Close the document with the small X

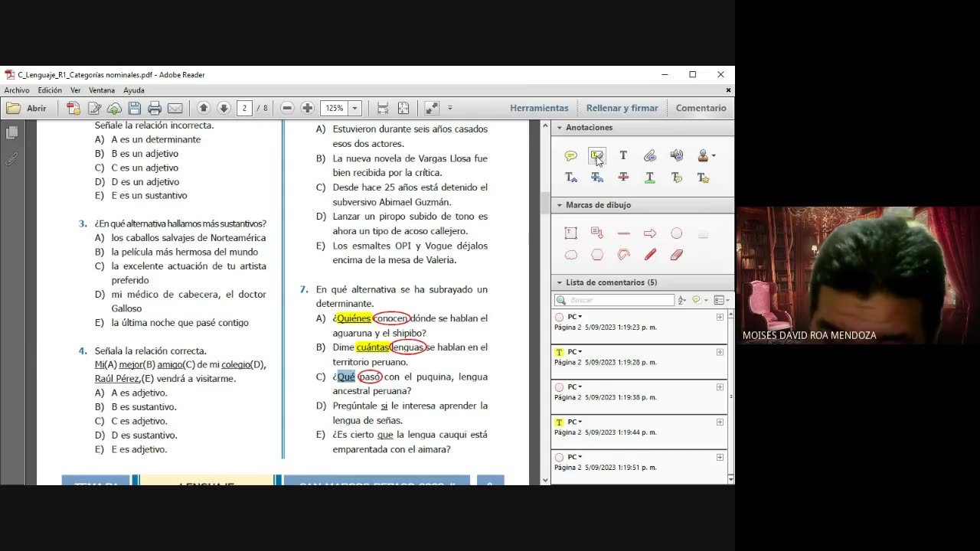(728, 90)
